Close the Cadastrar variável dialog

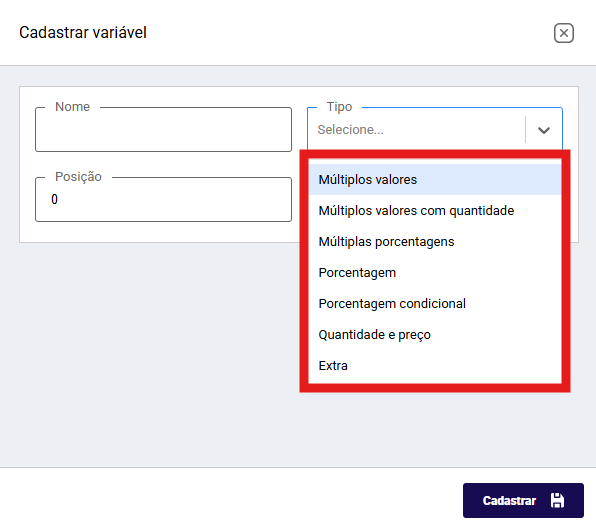click(x=563, y=33)
